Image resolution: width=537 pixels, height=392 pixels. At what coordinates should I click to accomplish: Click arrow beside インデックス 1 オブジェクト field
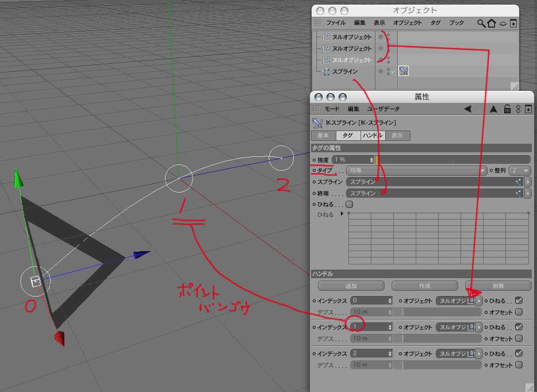pos(479,327)
